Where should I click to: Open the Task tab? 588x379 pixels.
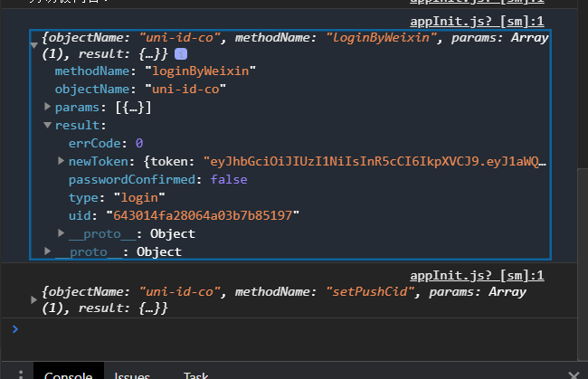point(195,374)
